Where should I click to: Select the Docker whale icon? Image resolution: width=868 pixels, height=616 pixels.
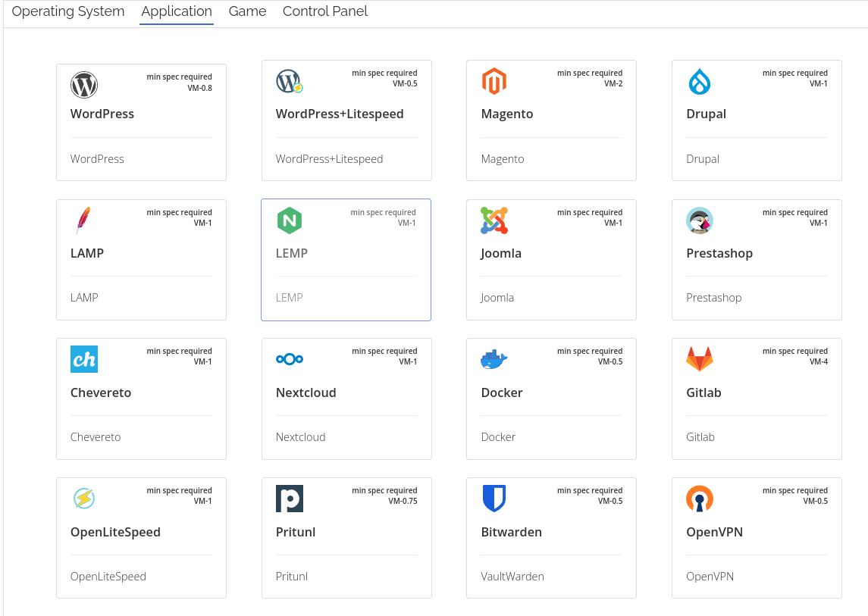[x=494, y=359]
